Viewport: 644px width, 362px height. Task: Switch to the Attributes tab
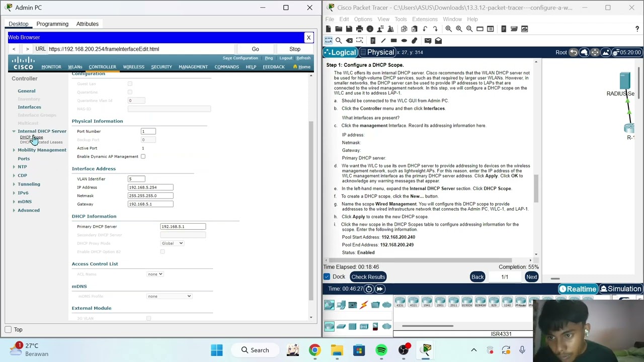coord(88,24)
